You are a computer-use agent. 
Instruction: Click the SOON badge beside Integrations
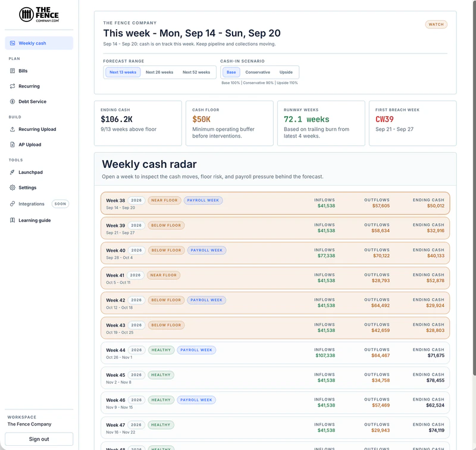pyautogui.click(x=60, y=204)
